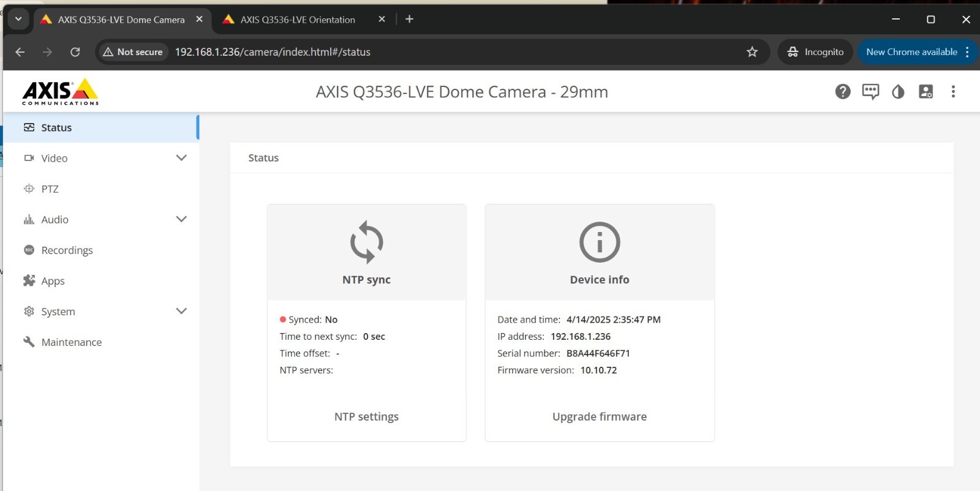Click the Device info circle icon
The height and width of the screenshot is (491, 980).
(x=600, y=242)
